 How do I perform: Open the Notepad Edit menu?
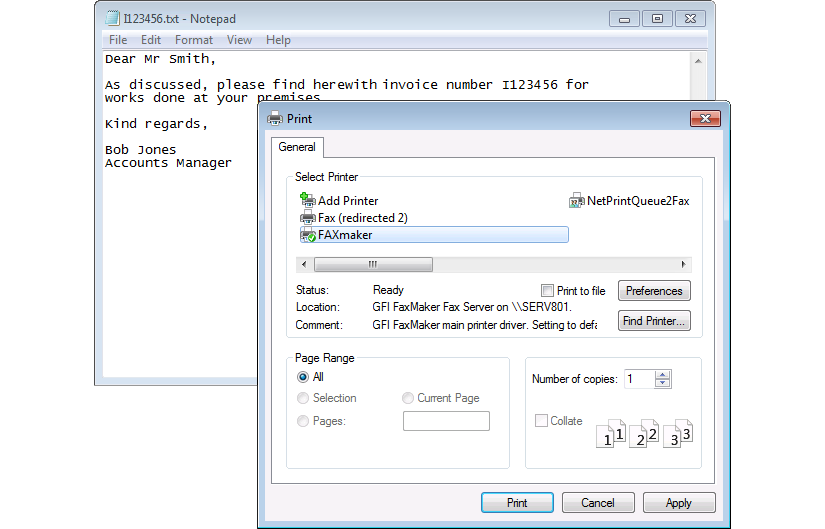[x=150, y=40]
